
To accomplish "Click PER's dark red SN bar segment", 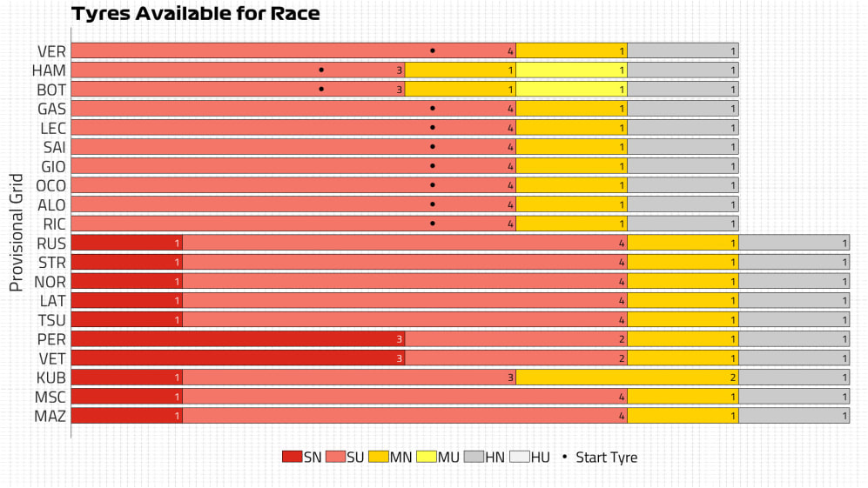I will click(238, 338).
